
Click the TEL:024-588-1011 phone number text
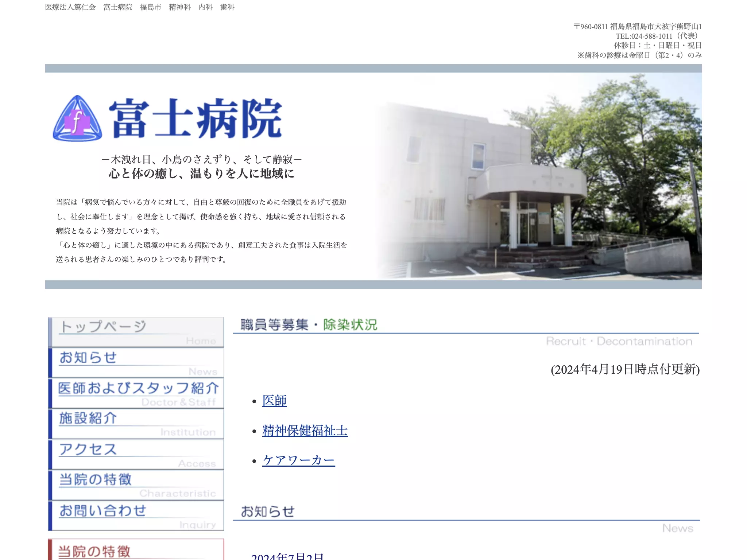point(644,36)
